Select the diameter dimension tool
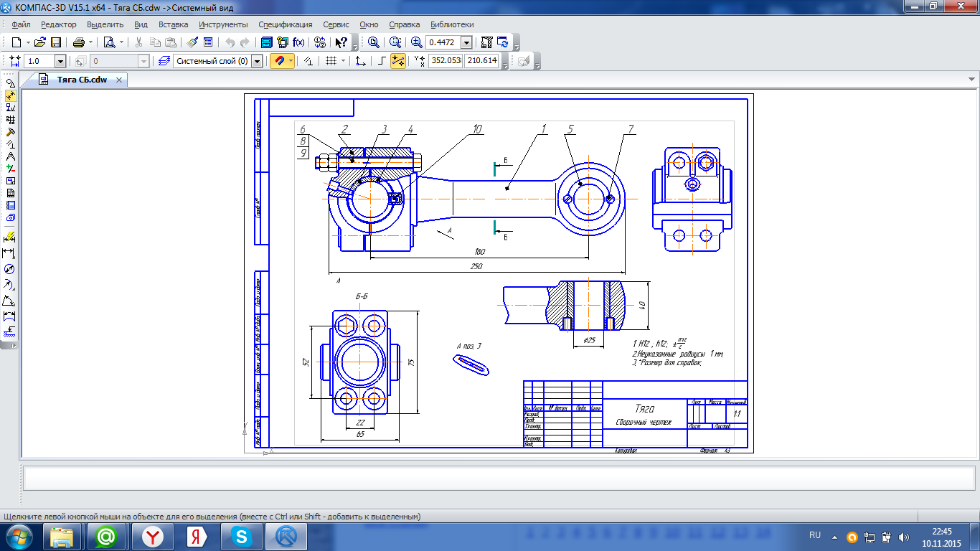 pos(9,269)
